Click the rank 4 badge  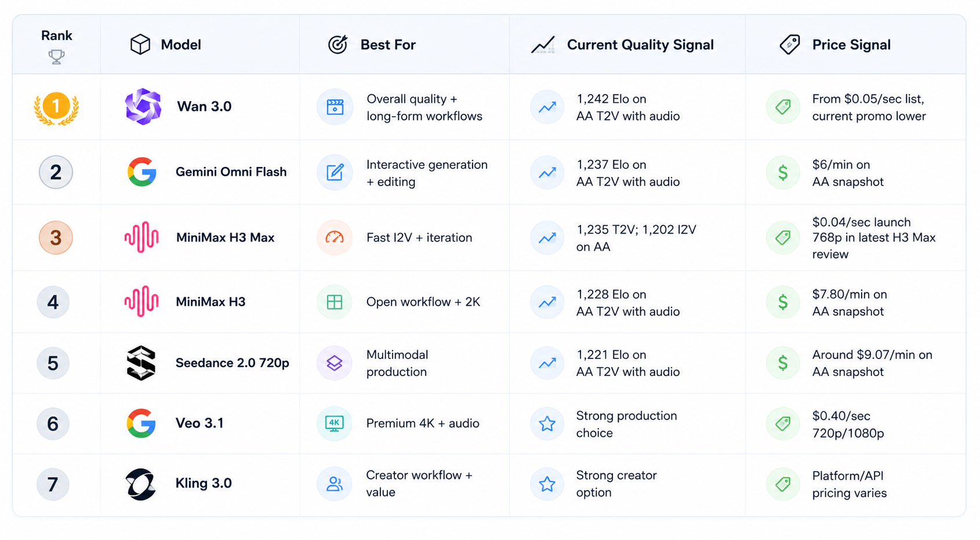tap(53, 302)
